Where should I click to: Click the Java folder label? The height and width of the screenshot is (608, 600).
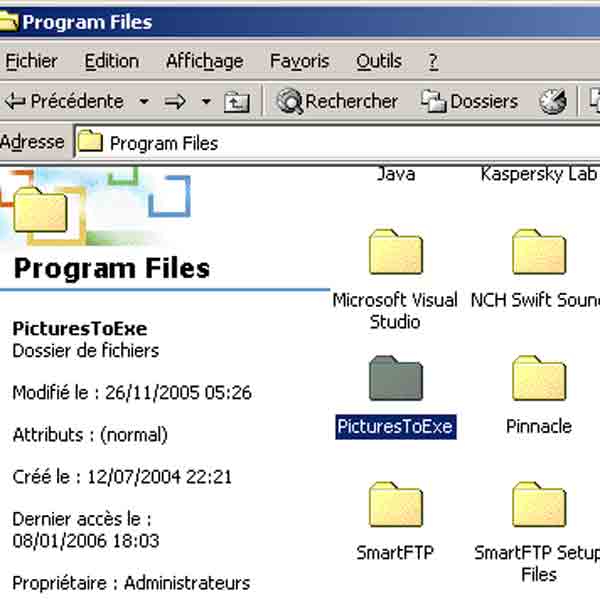pos(396,174)
